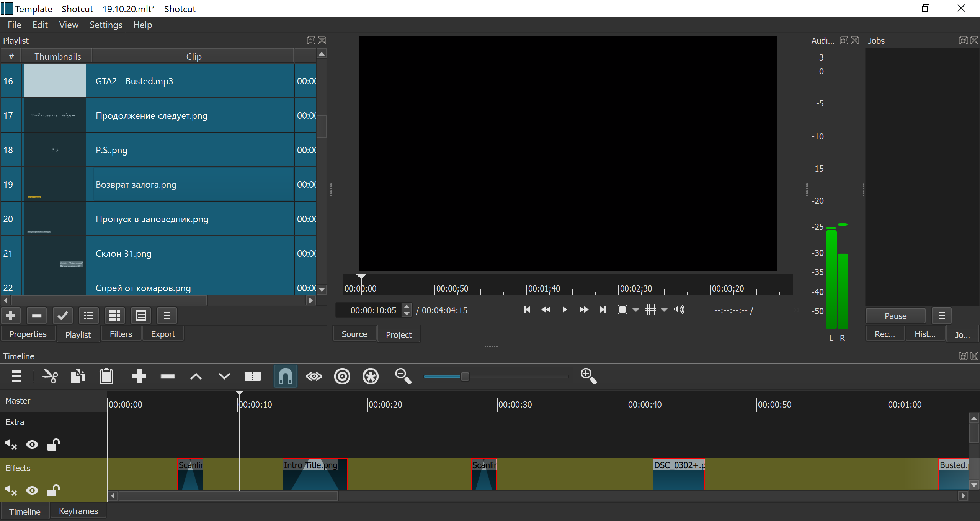Screen dimensions: 980x521
Task: Ripple delete with timeline minus icon
Action: [168, 377]
